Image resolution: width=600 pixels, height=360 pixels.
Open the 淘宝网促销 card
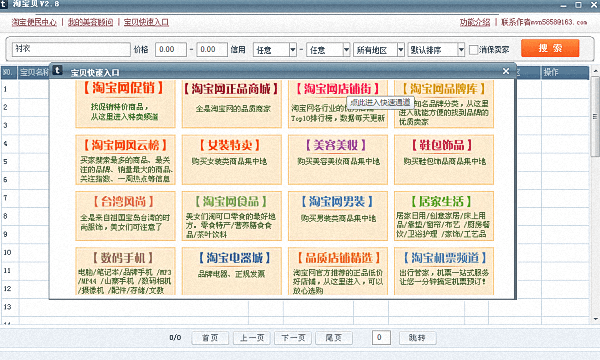(125, 104)
